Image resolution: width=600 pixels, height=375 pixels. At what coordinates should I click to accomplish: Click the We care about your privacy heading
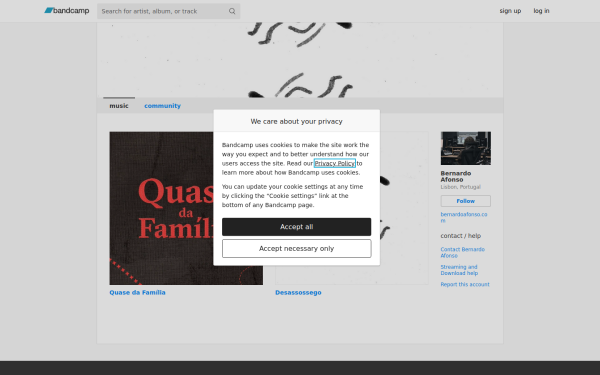[x=297, y=121]
